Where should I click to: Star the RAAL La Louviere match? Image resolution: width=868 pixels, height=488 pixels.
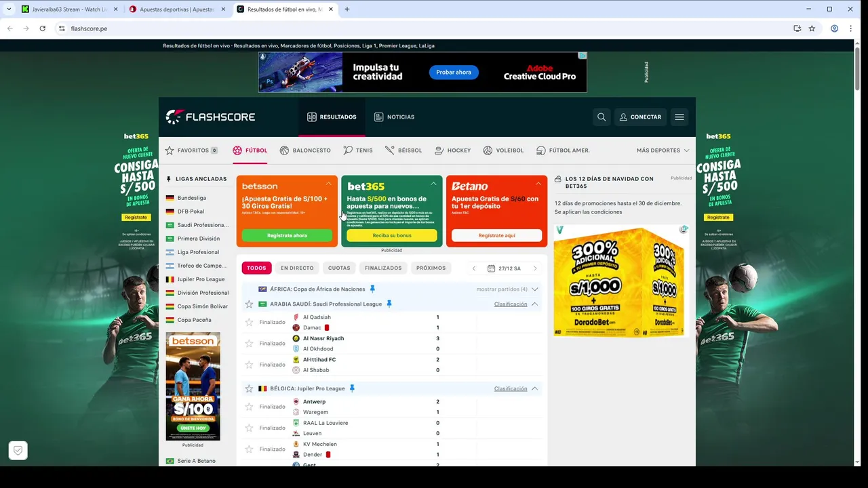(249, 428)
